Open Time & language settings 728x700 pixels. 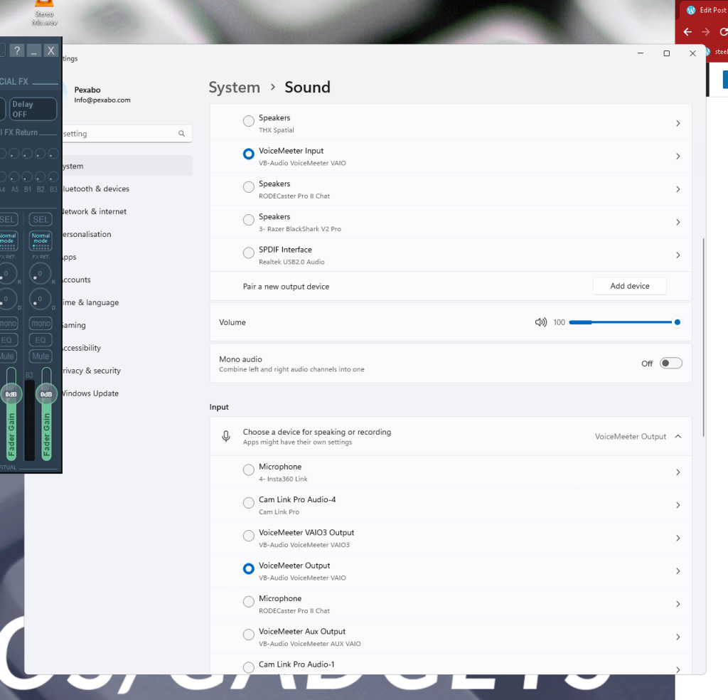coord(127,302)
